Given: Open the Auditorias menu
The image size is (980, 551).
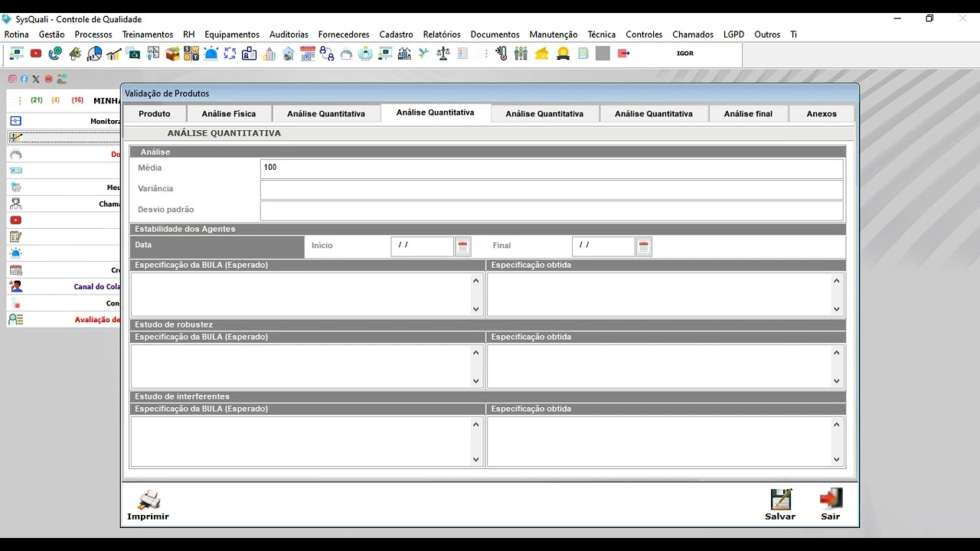Looking at the screenshot, I should 289,34.
